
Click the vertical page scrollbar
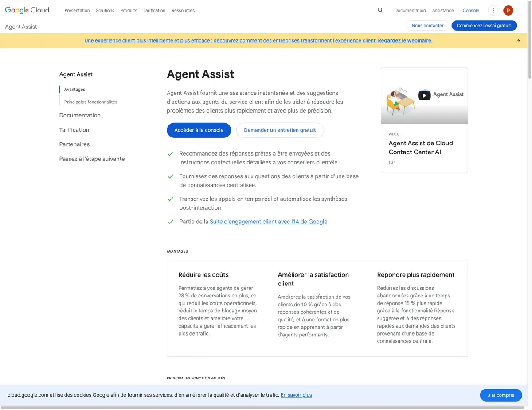tap(529, 40)
